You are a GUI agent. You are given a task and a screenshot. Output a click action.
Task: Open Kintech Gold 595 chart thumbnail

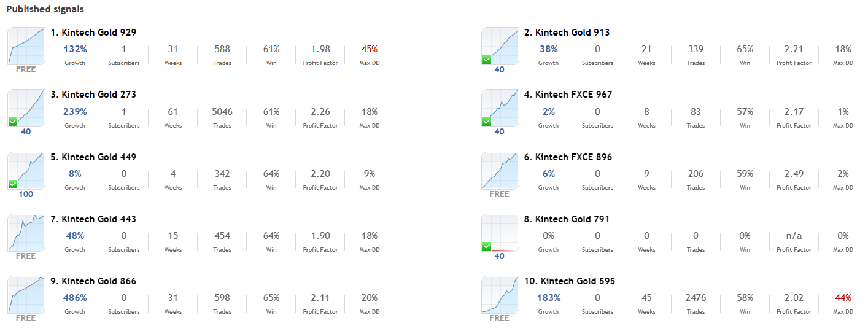pos(500,295)
